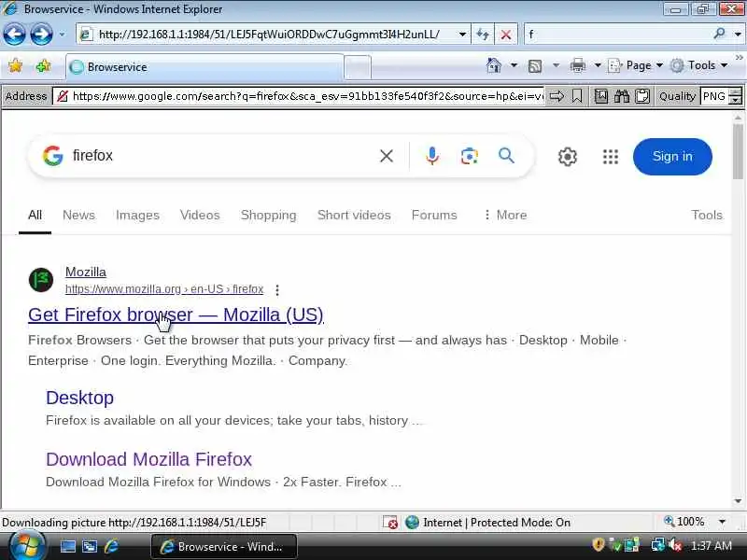This screenshot has width=747, height=560.
Task: Click the RSS Feeds icon
Action: [x=535, y=65]
